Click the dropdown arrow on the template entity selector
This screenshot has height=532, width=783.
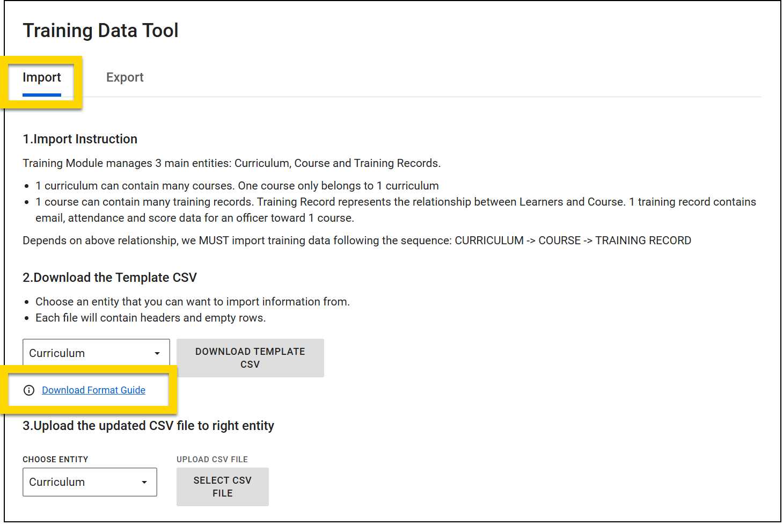point(157,353)
